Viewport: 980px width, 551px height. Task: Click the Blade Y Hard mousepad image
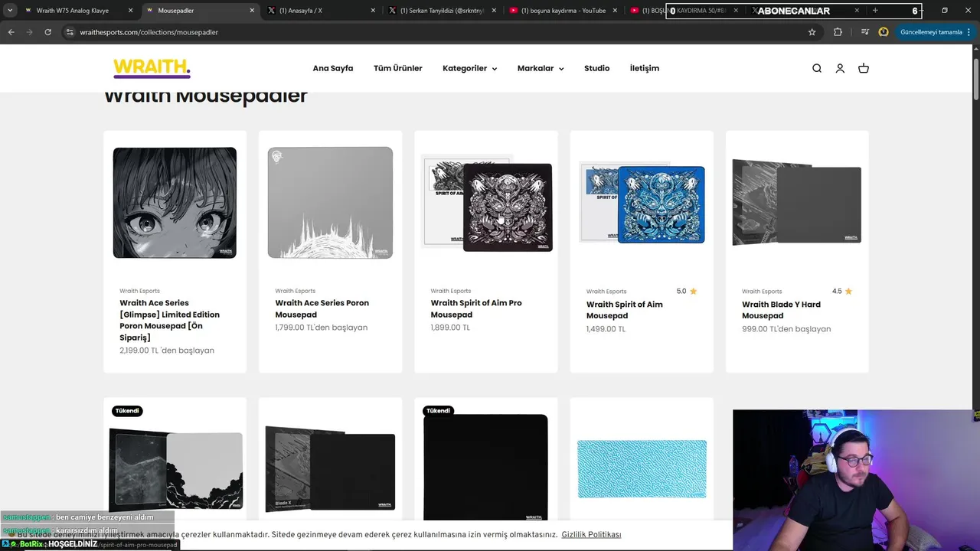coord(797,202)
